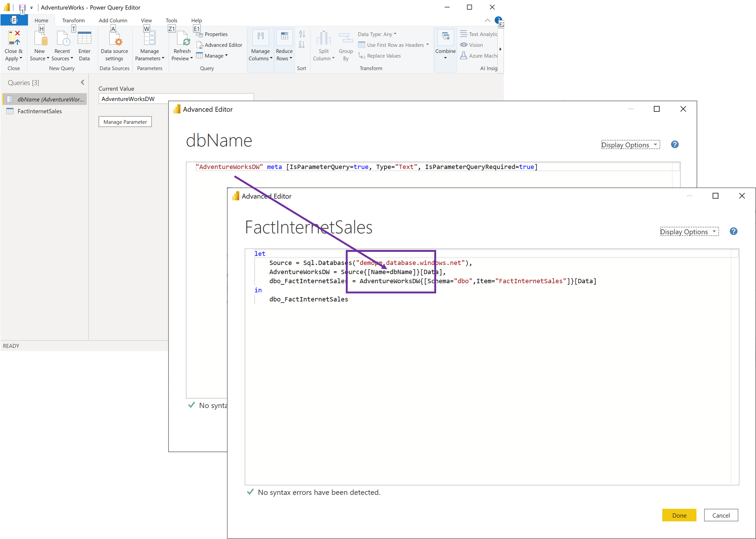
Task: Open the Add Column ribbon tab
Action: click(x=113, y=20)
